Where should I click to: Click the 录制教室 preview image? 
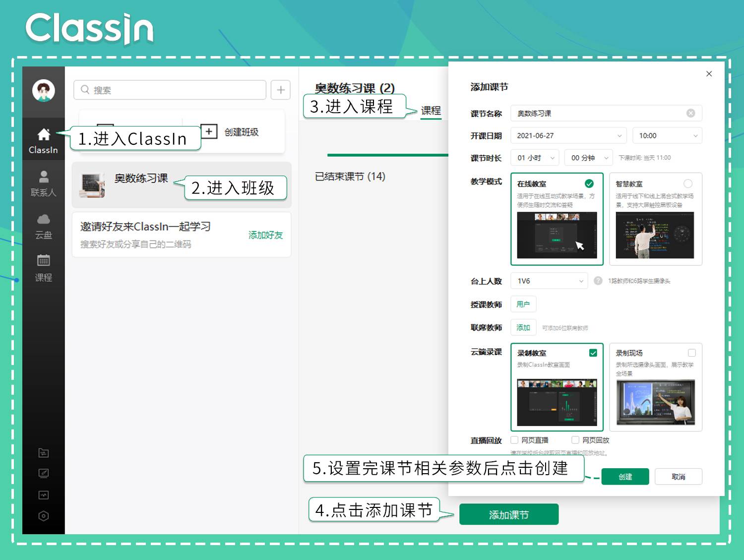pyautogui.click(x=557, y=403)
